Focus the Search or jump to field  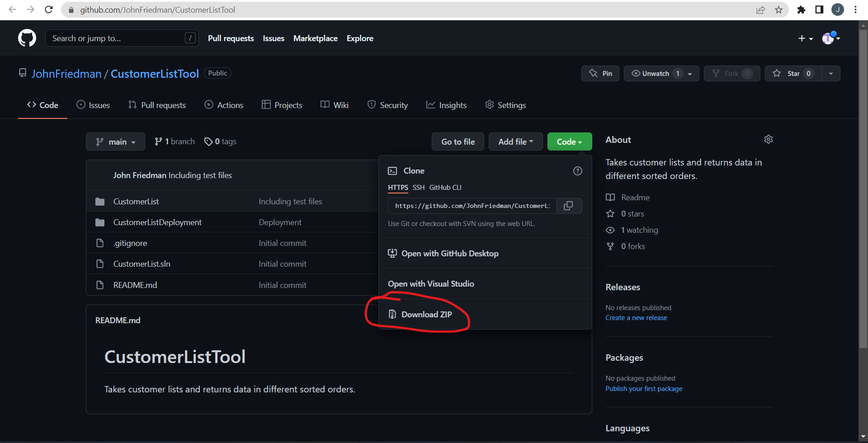122,38
